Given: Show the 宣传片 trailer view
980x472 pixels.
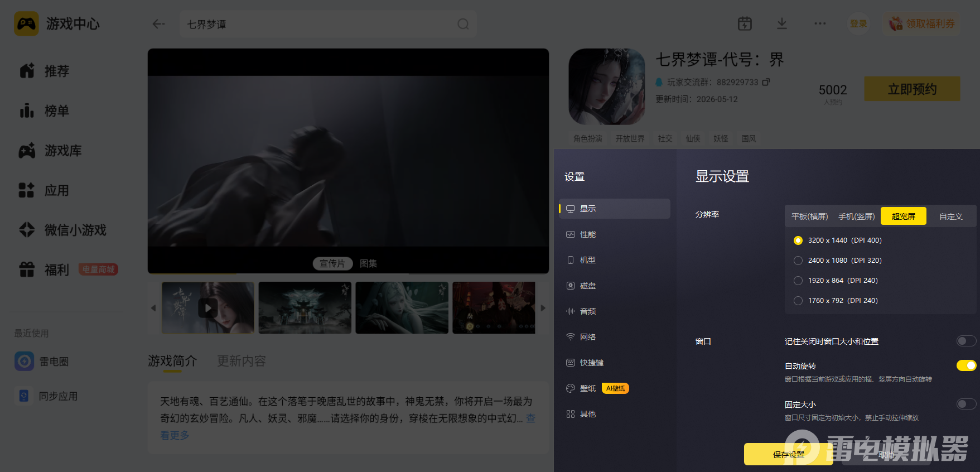Looking at the screenshot, I should tap(332, 263).
